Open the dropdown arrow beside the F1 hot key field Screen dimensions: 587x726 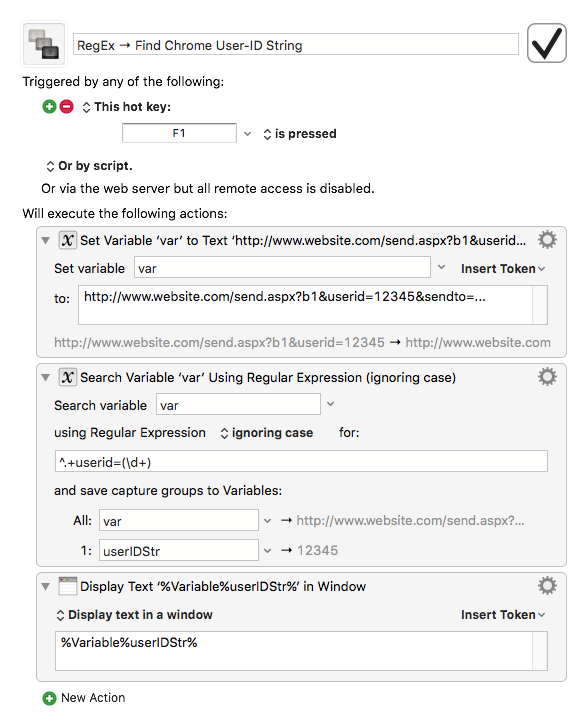[248, 134]
